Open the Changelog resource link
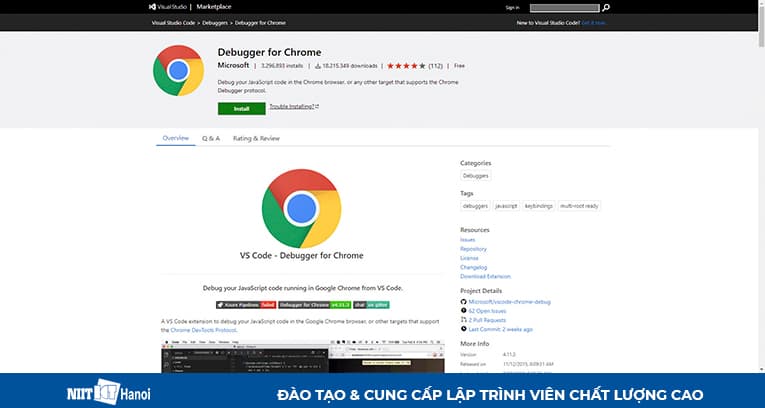The height and width of the screenshot is (408, 765). (x=474, y=267)
